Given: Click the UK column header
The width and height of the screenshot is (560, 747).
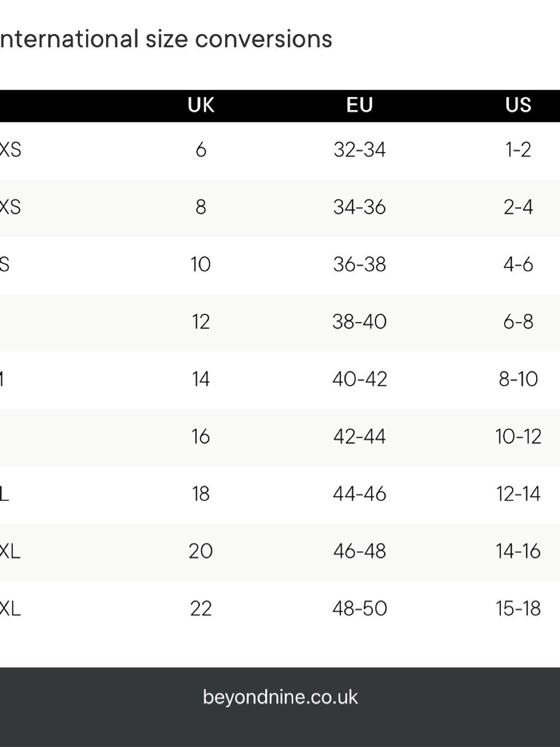Looking at the screenshot, I should click(x=201, y=105).
